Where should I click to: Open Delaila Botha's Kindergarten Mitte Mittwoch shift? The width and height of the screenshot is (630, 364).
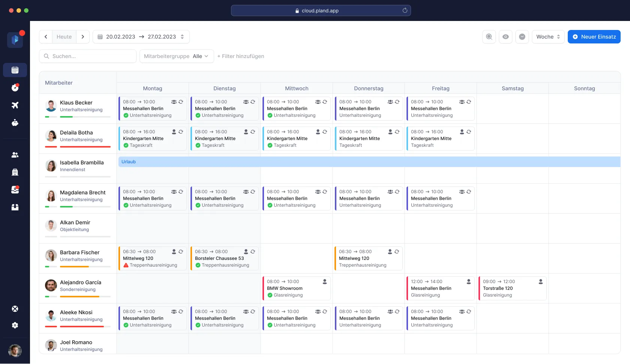click(x=297, y=139)
